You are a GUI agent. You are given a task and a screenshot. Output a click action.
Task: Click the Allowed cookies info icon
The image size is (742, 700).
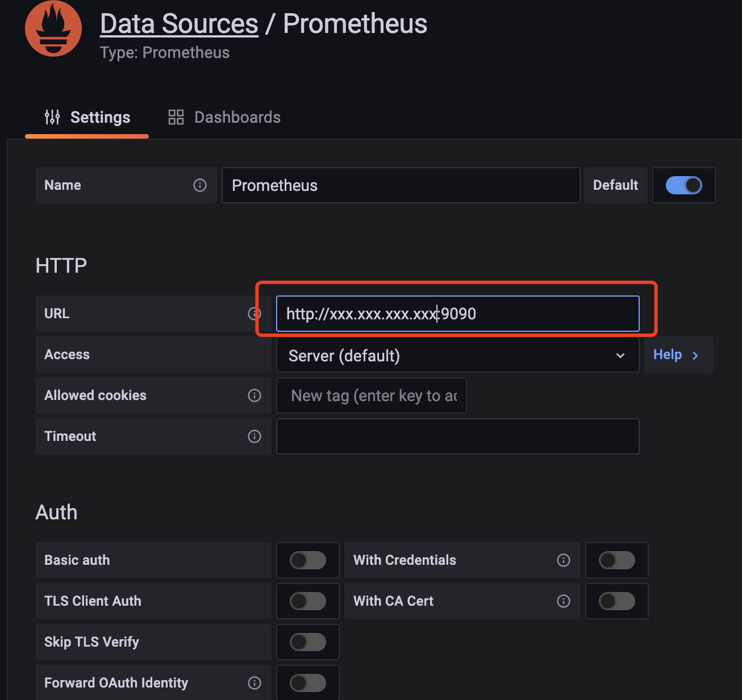point(255,395)
